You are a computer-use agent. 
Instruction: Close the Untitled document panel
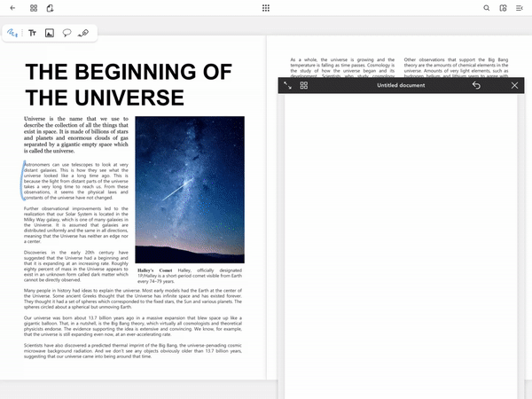pos(514,85)
